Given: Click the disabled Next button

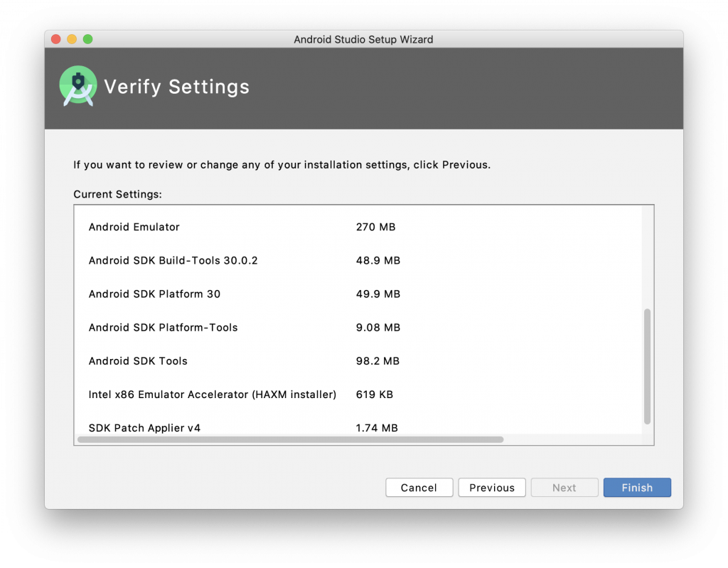Looking at the screenshot, I should tap(564, 487).
